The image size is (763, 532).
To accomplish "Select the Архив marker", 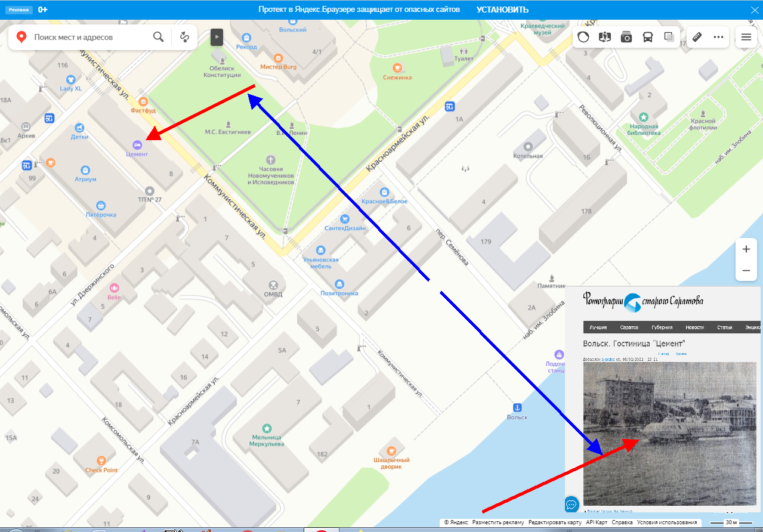I will [x=26, y=127].
